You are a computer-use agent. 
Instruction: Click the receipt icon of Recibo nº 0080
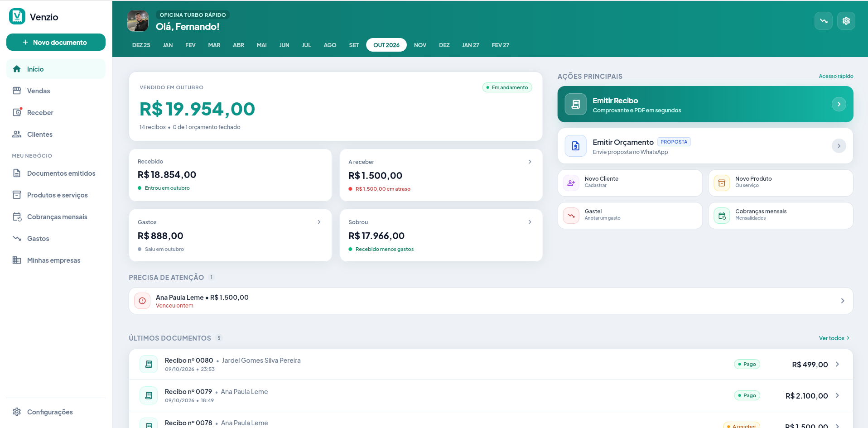[x=149, y=364]
